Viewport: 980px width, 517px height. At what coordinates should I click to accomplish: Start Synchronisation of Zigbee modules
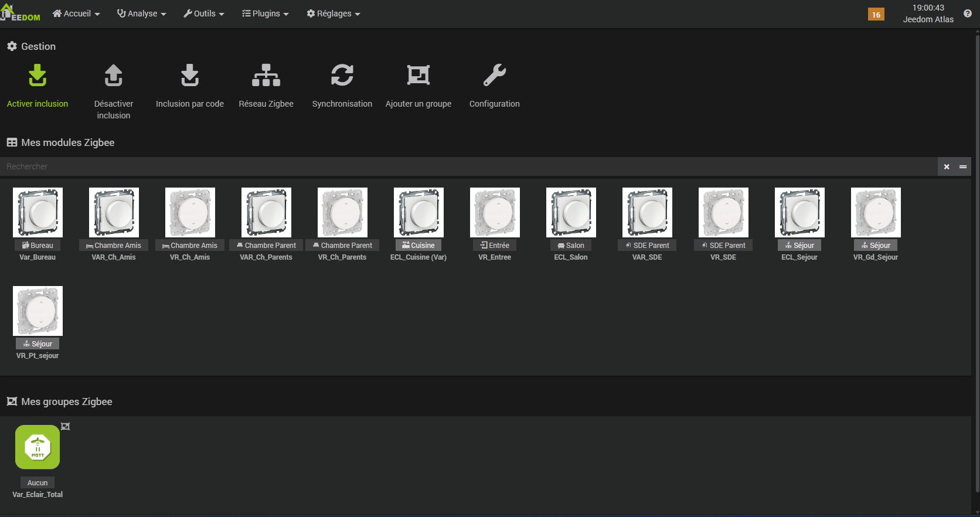point(342,76)
